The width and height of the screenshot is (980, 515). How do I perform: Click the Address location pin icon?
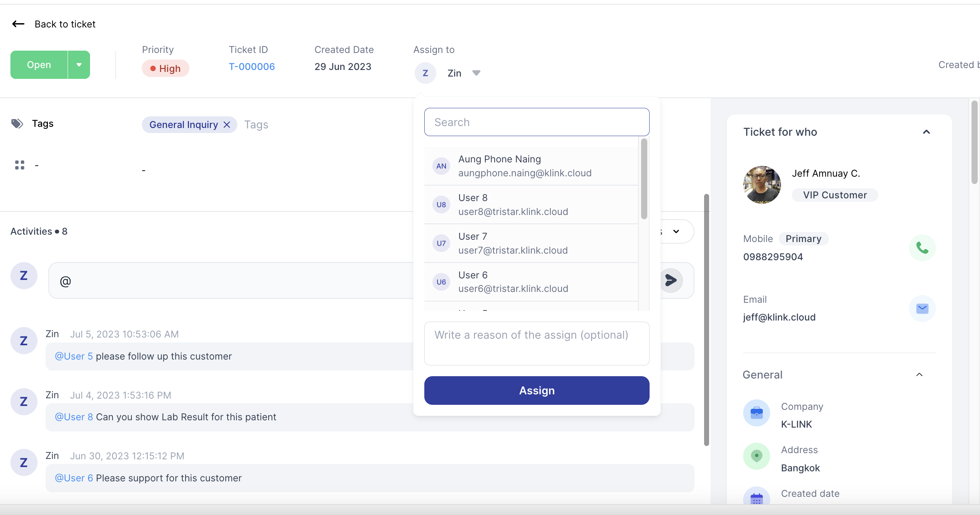[x=756, y=456]
